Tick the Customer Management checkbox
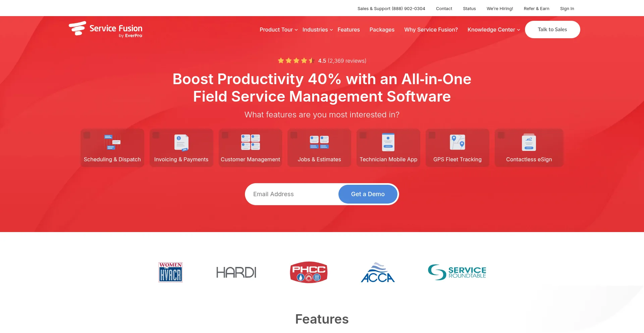644x333 pixels. pos(225,135)
